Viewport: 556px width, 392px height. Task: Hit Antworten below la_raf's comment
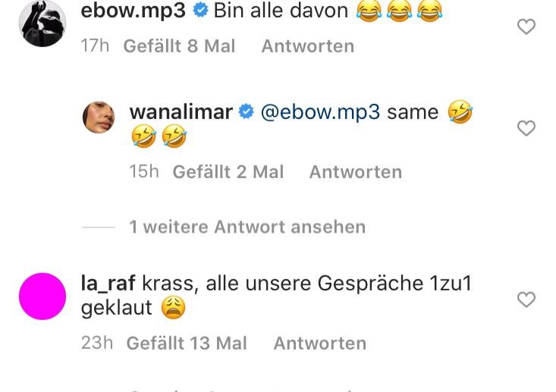click(x=319, y=343)
